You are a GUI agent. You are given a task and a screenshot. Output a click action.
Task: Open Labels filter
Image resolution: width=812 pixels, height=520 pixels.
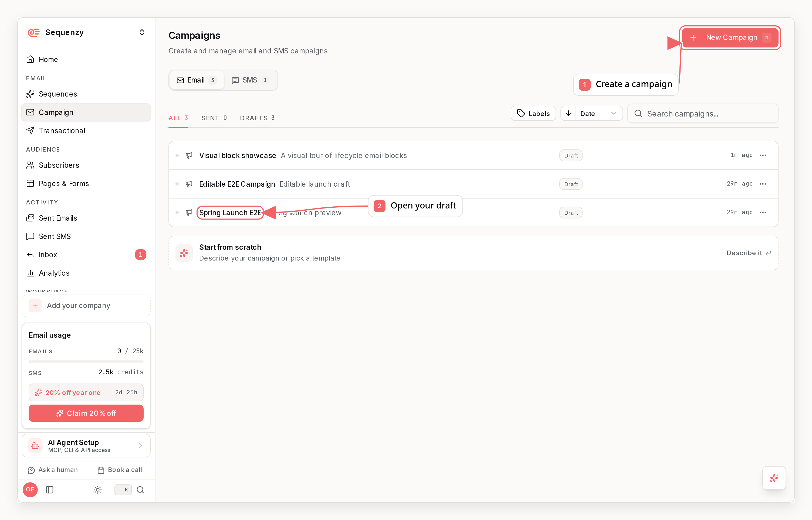point(533,114)
